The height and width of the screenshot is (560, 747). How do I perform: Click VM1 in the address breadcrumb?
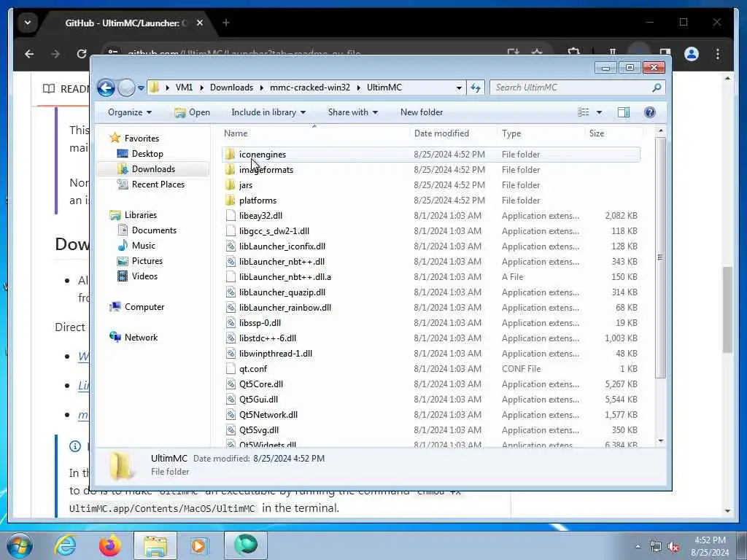(184, 87)
